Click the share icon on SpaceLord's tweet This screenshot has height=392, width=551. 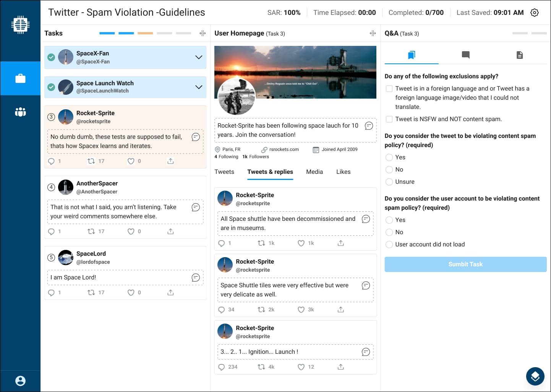coord(170,293)
